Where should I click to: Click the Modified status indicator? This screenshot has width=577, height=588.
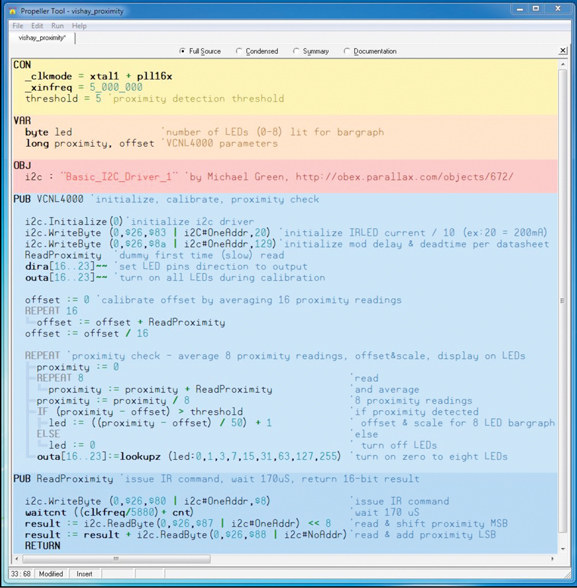(51, 574)
